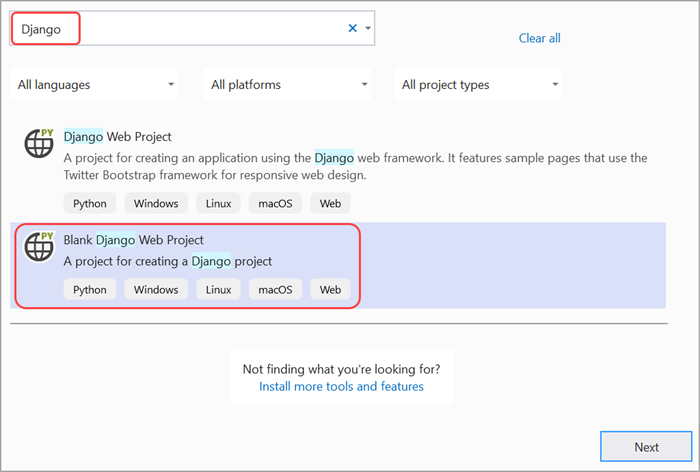Click Web tag under Django Web Project
Image resolution: width=700 pixels, height=472 pixels.
[330, 203]
